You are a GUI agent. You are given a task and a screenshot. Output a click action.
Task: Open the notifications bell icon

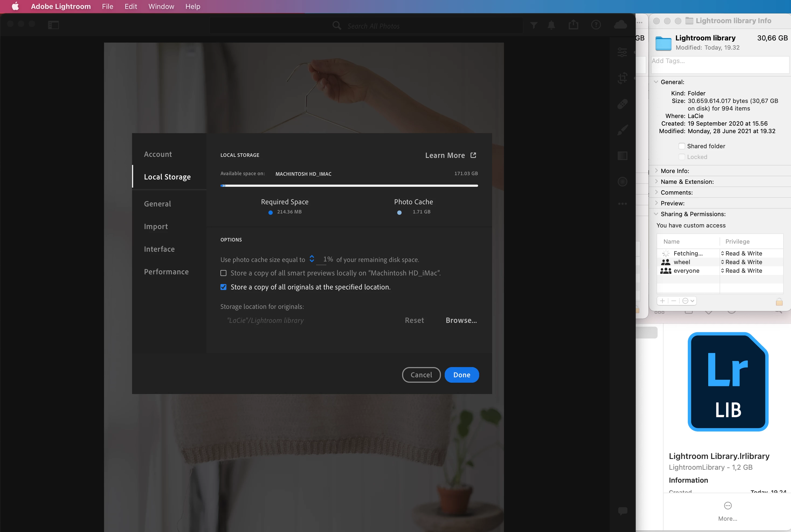click(551, 25)
